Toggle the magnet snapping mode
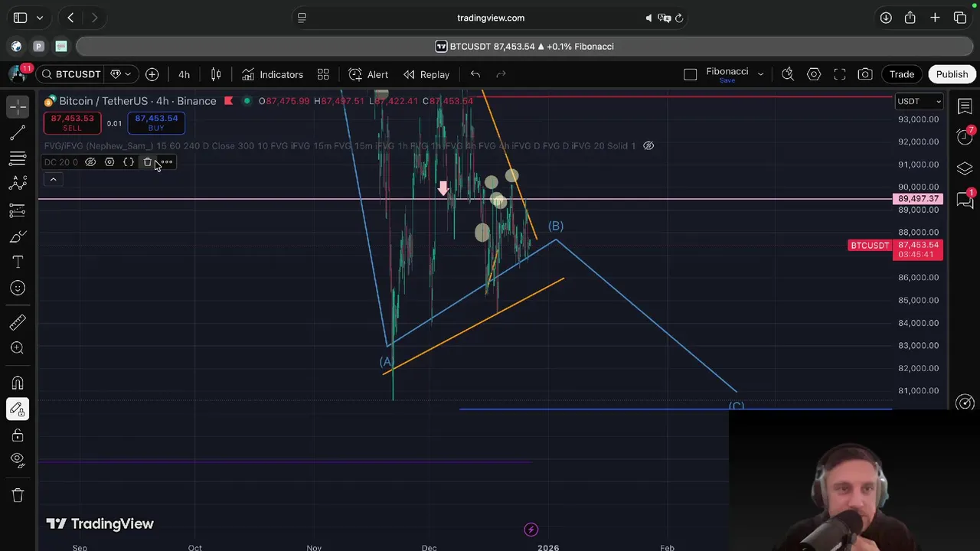The image size is (980, 551). click(18, 383)
